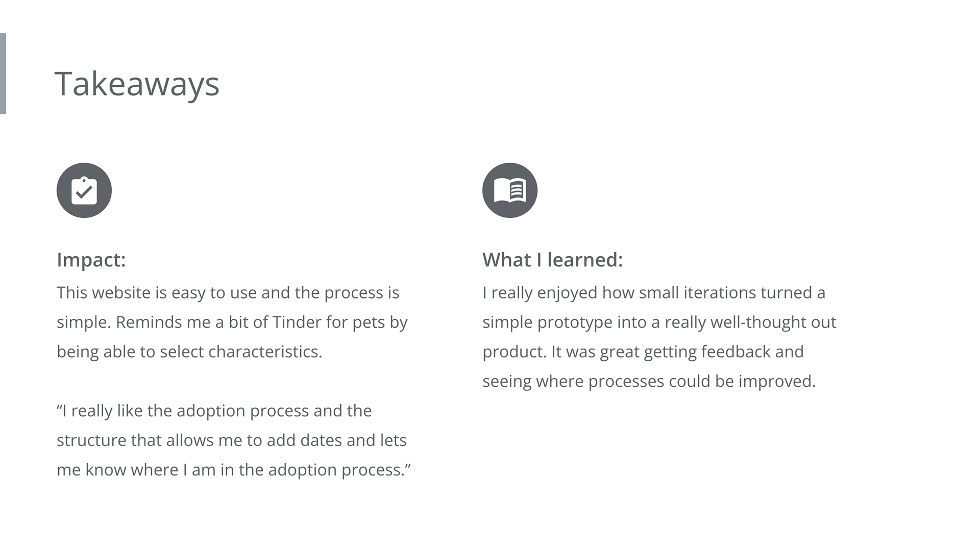Click the "What I learned:" heading

552,260
